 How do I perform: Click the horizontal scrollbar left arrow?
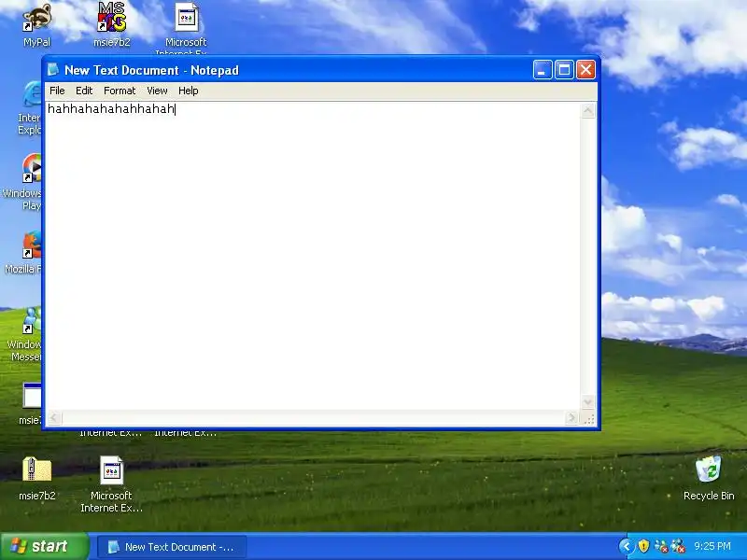pyautogui.click(x=54, y=417)
